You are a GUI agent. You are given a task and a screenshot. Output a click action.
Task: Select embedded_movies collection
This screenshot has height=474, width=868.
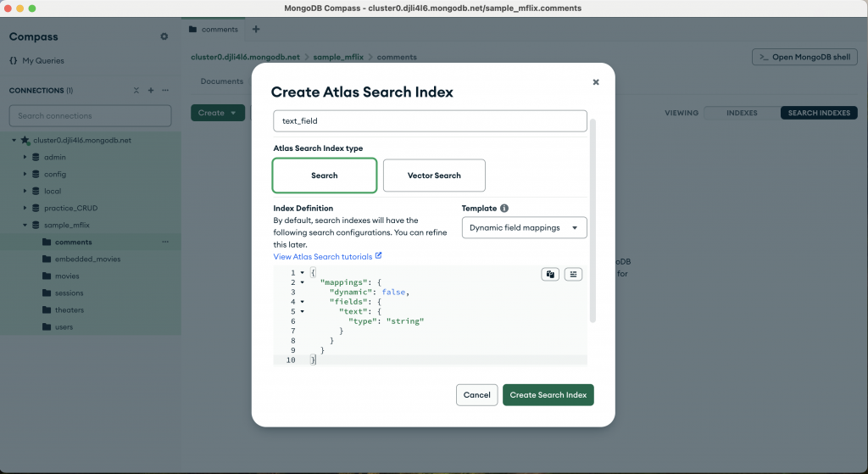click(x=87, y=259)
